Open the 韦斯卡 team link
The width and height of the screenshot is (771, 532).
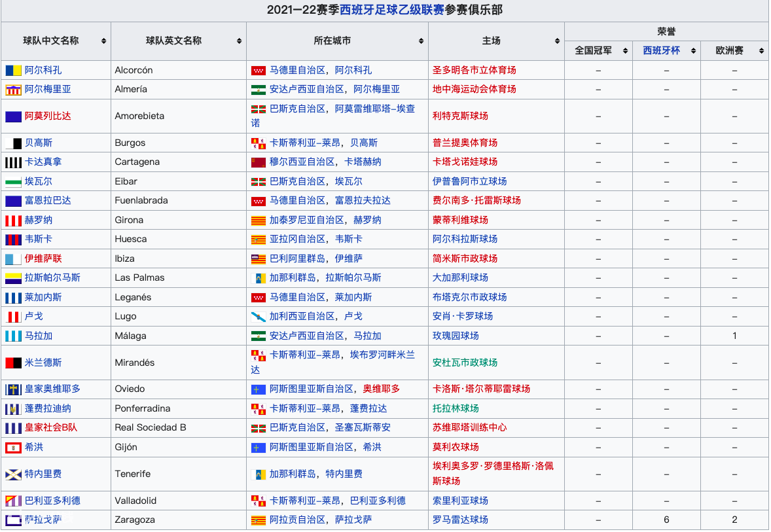[x=39, y=239]
